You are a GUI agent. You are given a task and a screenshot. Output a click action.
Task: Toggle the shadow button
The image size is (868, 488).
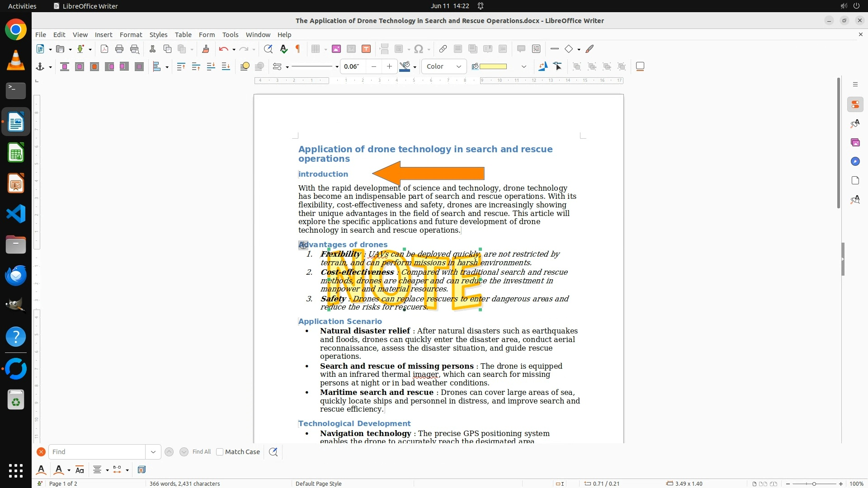pos(640,67)
